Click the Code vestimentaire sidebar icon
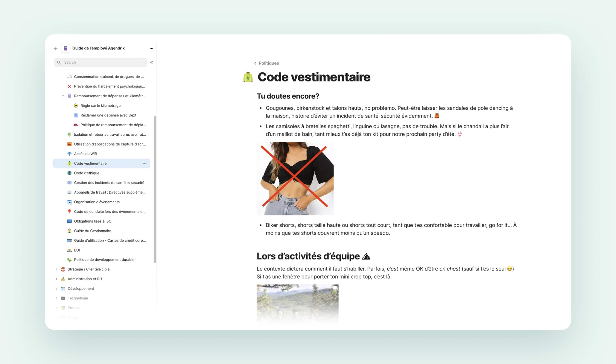 69,163
